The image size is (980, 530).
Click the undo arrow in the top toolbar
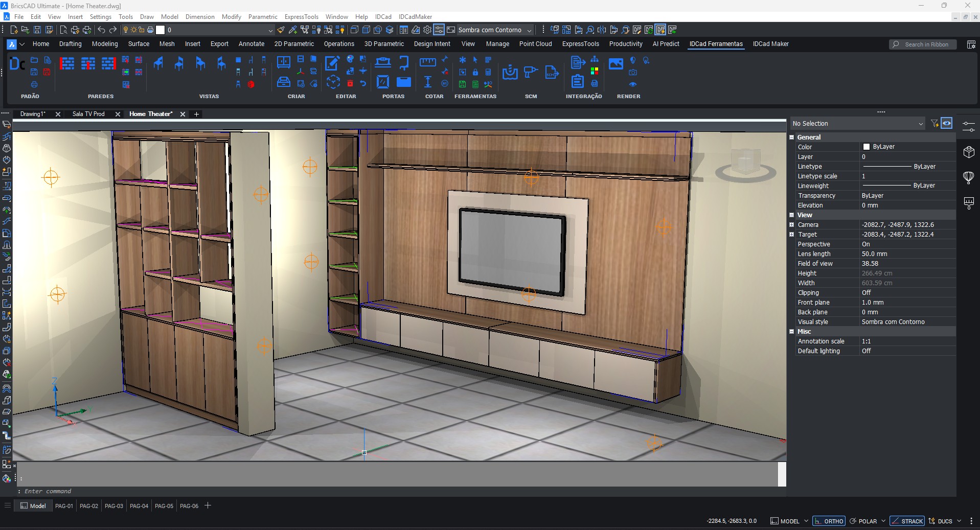click(101, 30)
